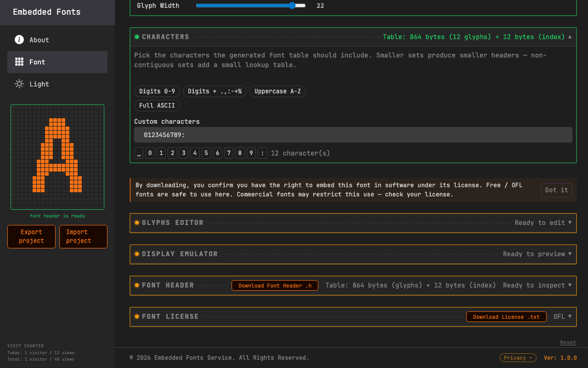Click Download Font Header .h button
588x368 pixels.
pos(275,285)
